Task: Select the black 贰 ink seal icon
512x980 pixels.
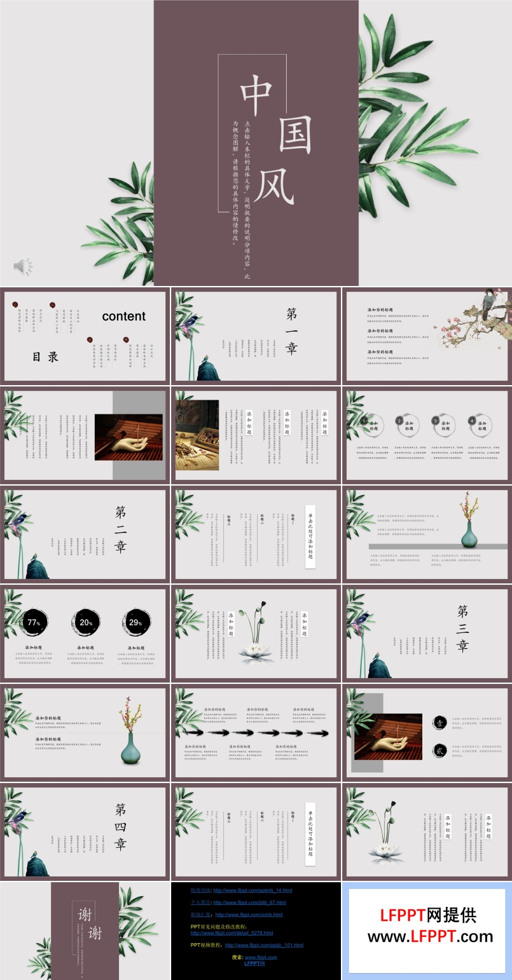Action: click(x=439, y=751)
